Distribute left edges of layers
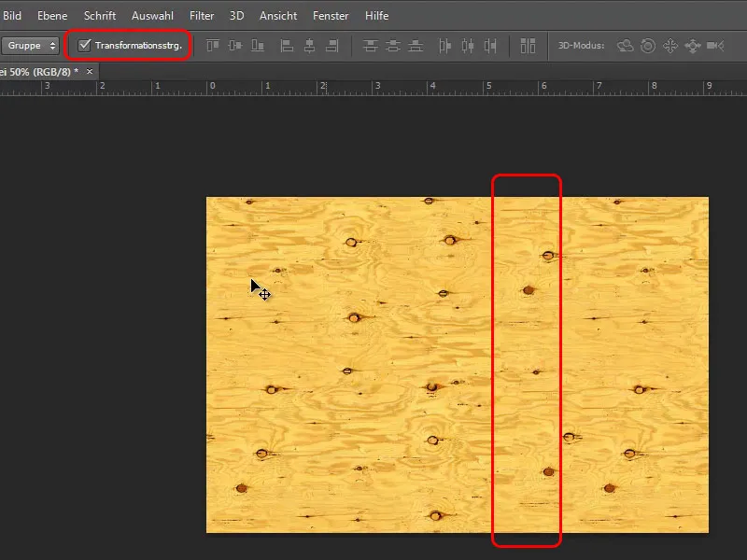Viewport: 747px width, 560px height. pyautogui.click(x=444, y=46)
